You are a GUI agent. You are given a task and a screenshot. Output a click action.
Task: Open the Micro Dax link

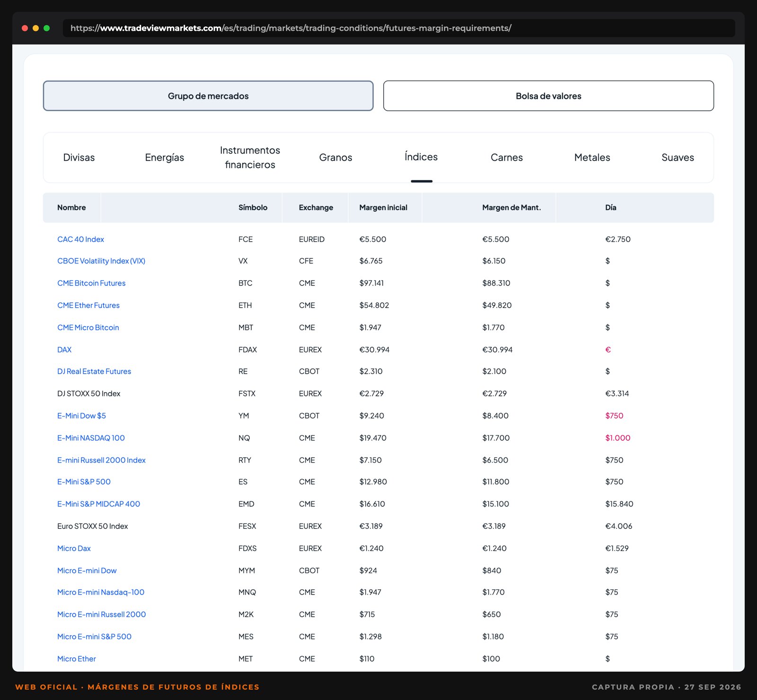click(x=74, y=549)
